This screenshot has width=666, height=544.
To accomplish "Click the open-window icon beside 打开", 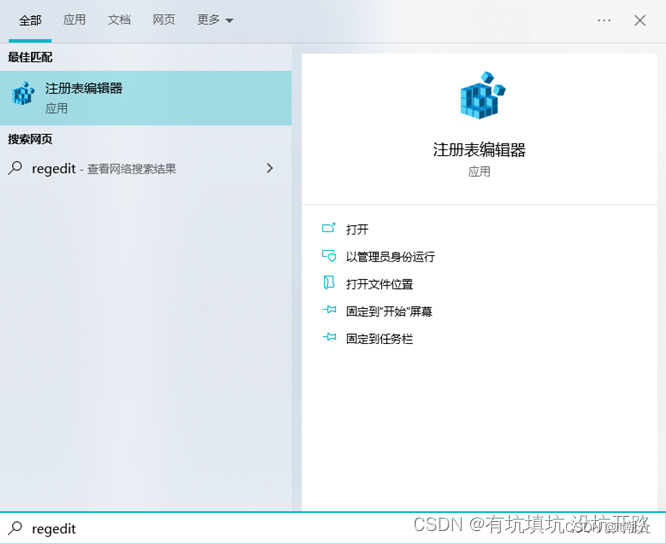I will click(329, 228).
